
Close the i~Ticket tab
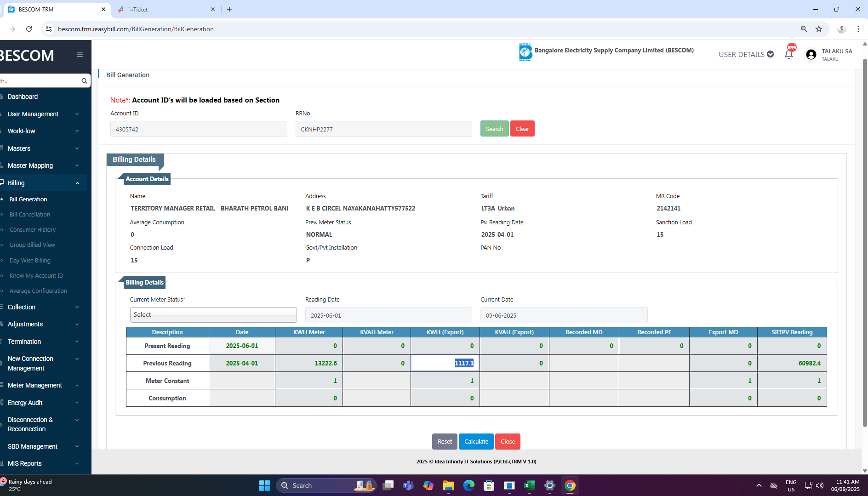click(x=213, y=9)
